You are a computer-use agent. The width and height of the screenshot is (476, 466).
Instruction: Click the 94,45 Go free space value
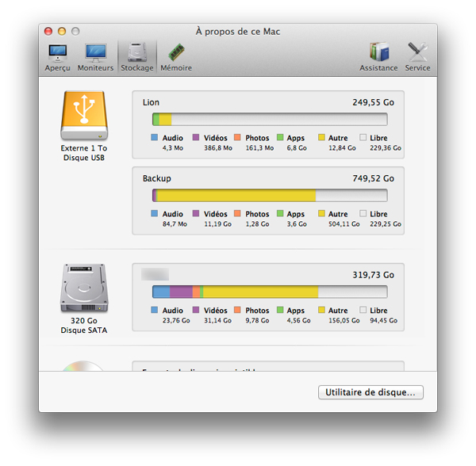384,320
